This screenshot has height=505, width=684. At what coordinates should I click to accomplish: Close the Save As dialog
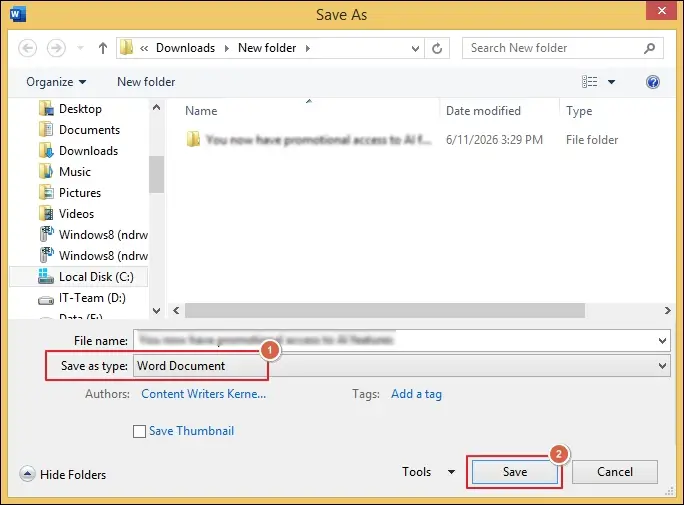click(x=661, y=10)
